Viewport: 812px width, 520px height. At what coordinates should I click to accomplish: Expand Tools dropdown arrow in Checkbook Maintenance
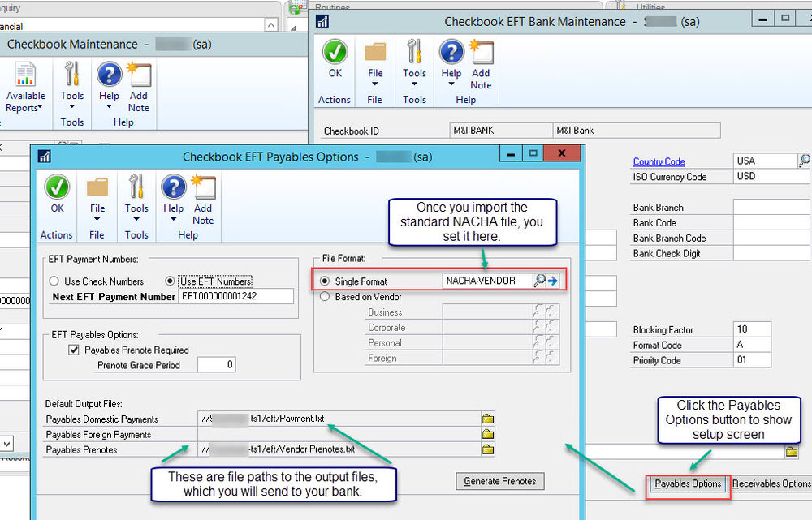72,106
